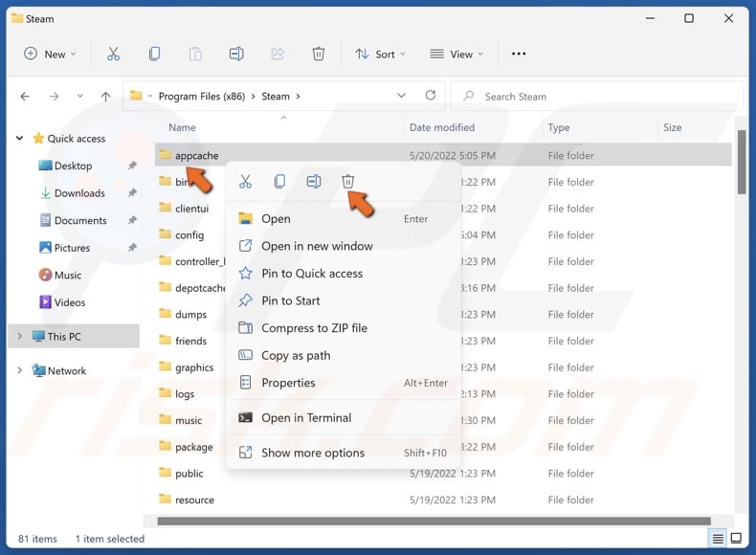Expand the Network tree node
Screen dimensions: 756x555
point(19,370)
